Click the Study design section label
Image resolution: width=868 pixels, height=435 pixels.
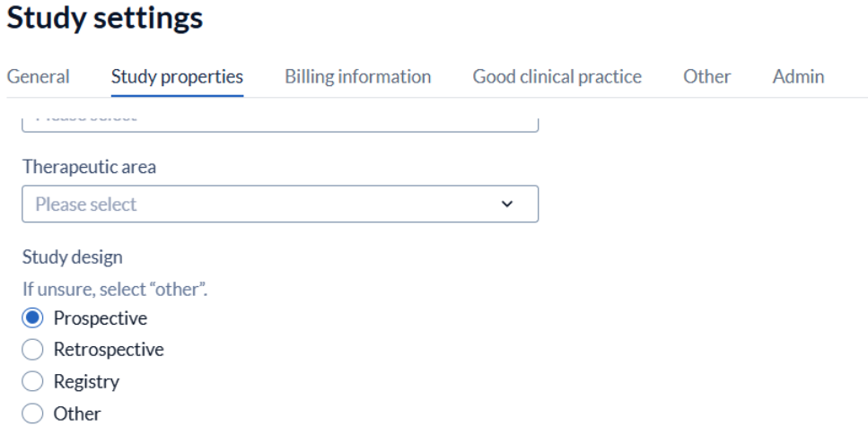(x=72, y=257)
